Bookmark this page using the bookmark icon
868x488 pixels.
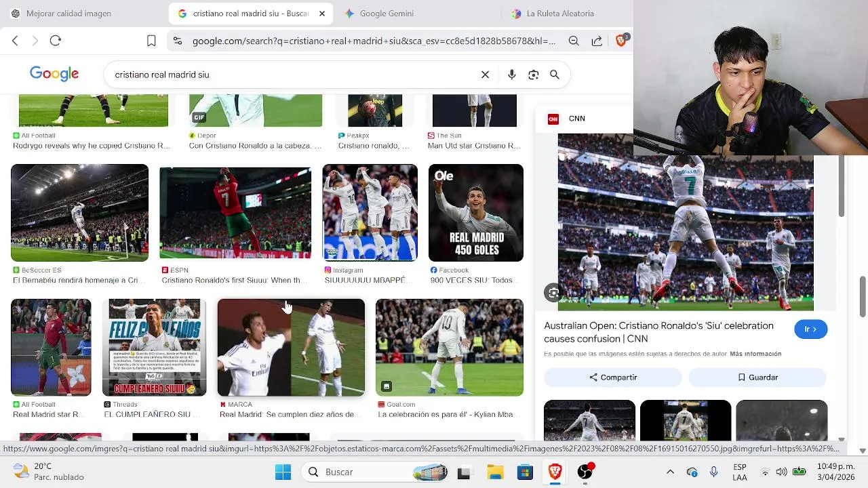point(151,41)
